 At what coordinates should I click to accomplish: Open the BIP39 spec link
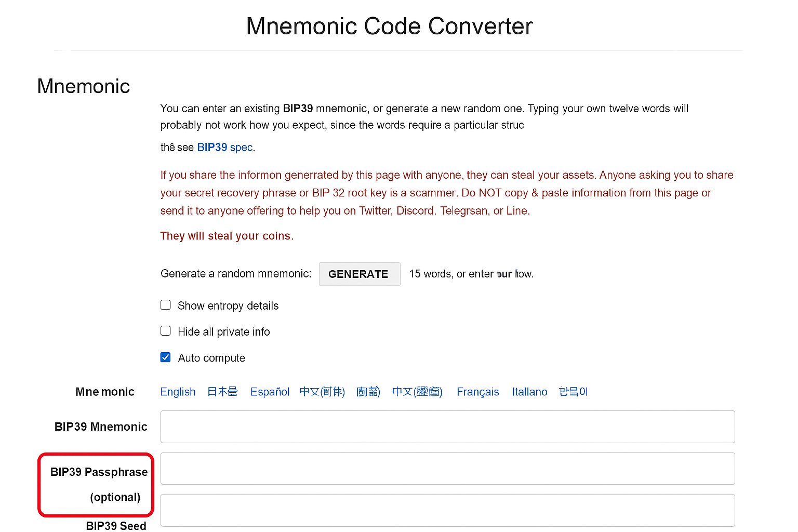225,148
